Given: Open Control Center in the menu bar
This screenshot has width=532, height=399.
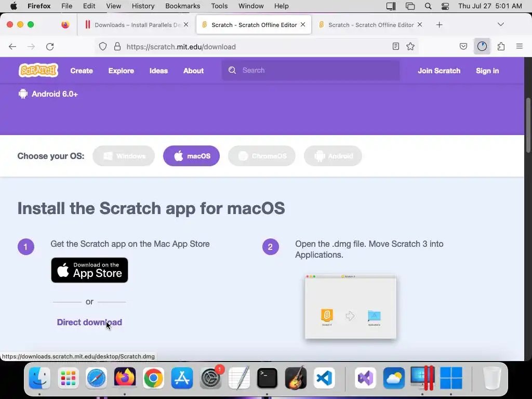Looking at the screenshot, I should 445,6.
